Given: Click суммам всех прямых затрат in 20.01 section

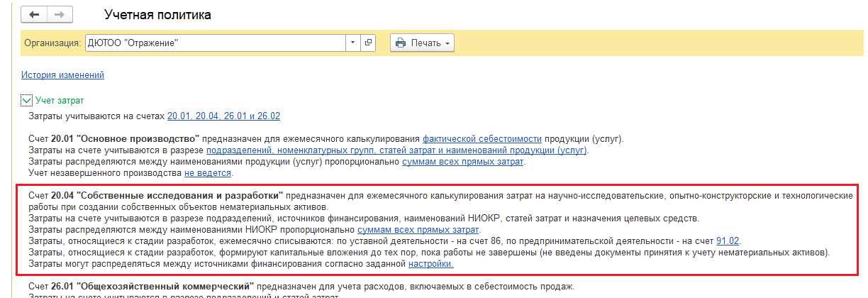Looking at the screenshot, I should click(463, 162).
